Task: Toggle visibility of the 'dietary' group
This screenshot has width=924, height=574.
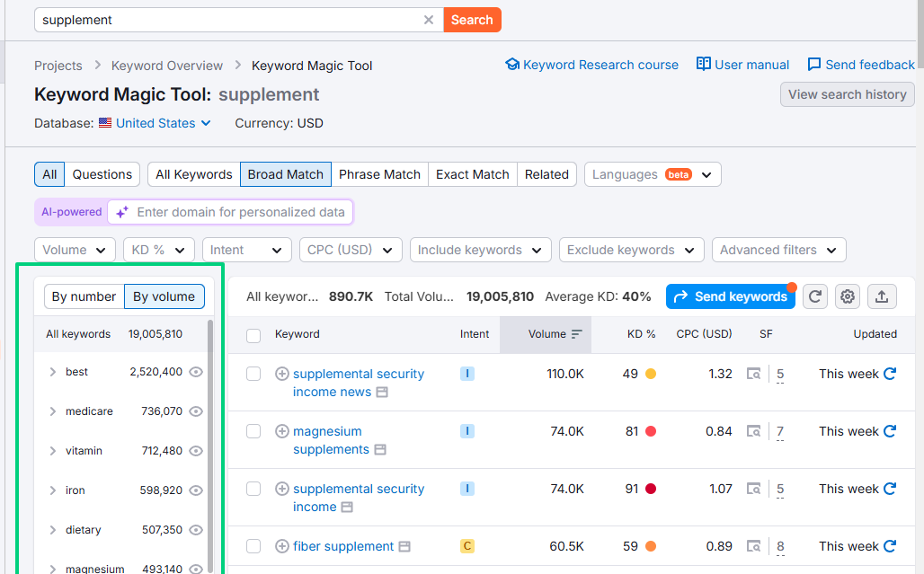Action: (196, 530)
